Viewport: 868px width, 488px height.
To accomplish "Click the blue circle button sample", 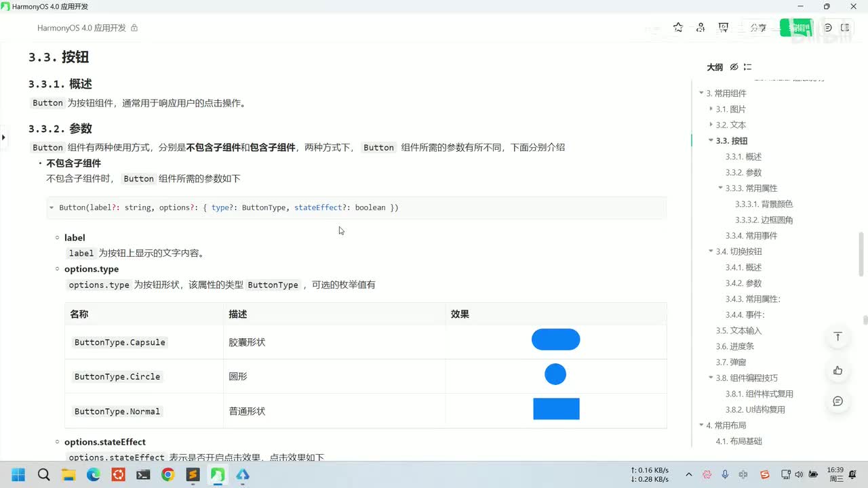I will [x=555, y=374].
